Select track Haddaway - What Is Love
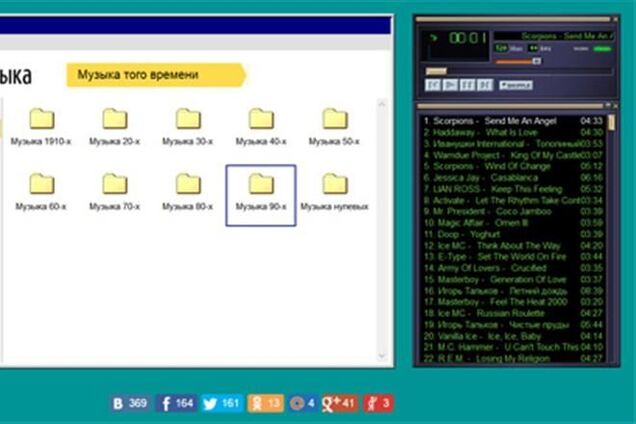This screenshot has width=636, height=424. [513, 132]
